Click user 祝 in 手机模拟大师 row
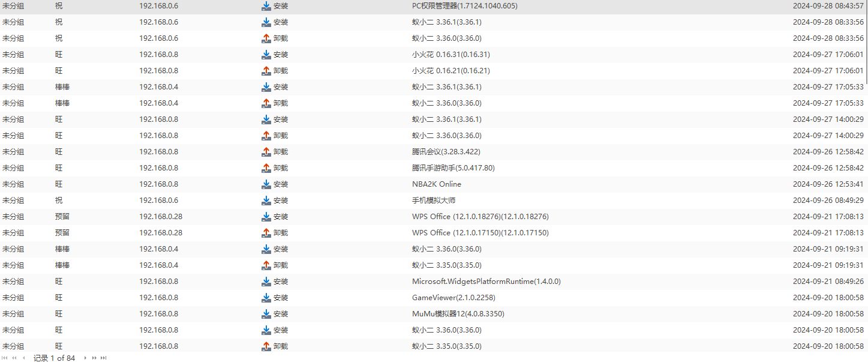Viewport: 868px width, 362px height. point(59,201)
